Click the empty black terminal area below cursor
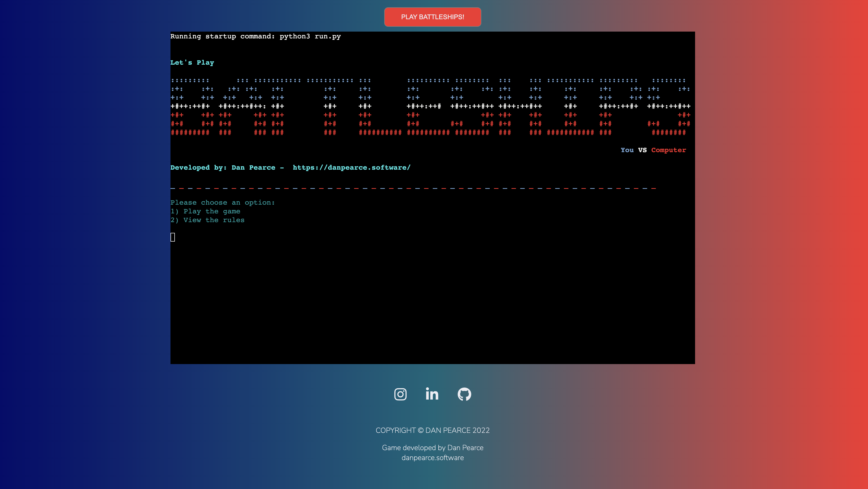 (x=432, y=304)
